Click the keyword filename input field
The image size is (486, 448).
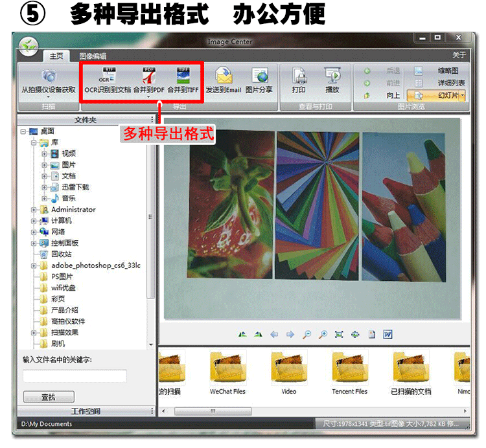(75, 376)
